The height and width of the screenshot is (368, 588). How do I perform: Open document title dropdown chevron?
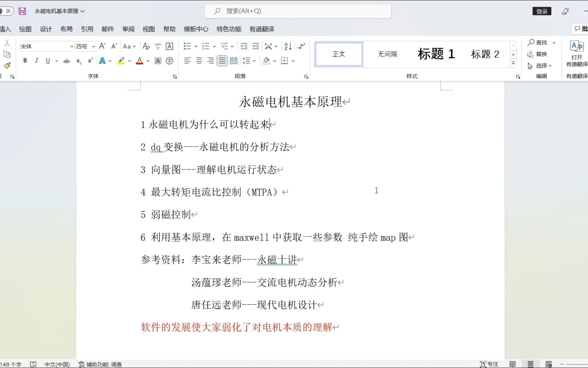click(82, 11)
